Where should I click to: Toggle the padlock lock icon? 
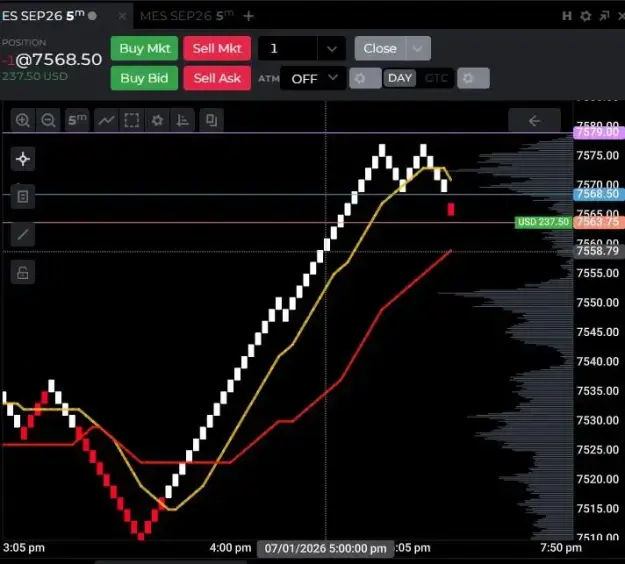pos(23,273)
